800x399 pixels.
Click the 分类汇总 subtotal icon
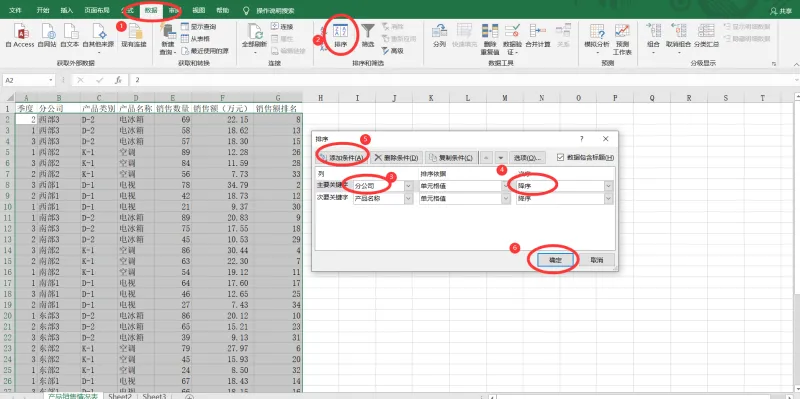(x=706, y=36)
